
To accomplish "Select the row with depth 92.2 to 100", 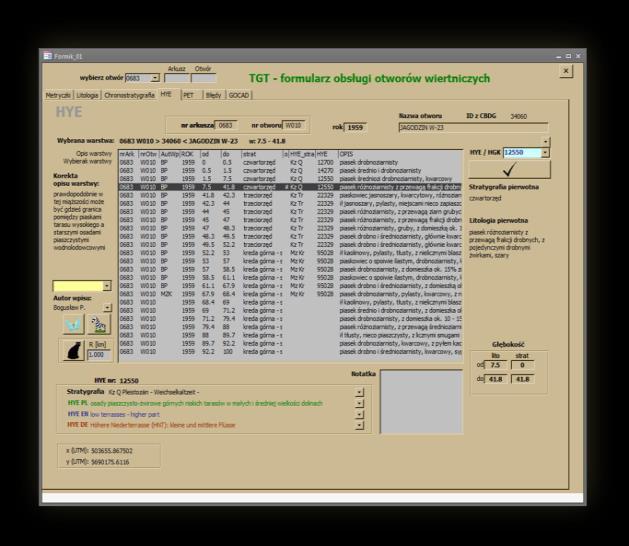I will [x=290, y=351].
